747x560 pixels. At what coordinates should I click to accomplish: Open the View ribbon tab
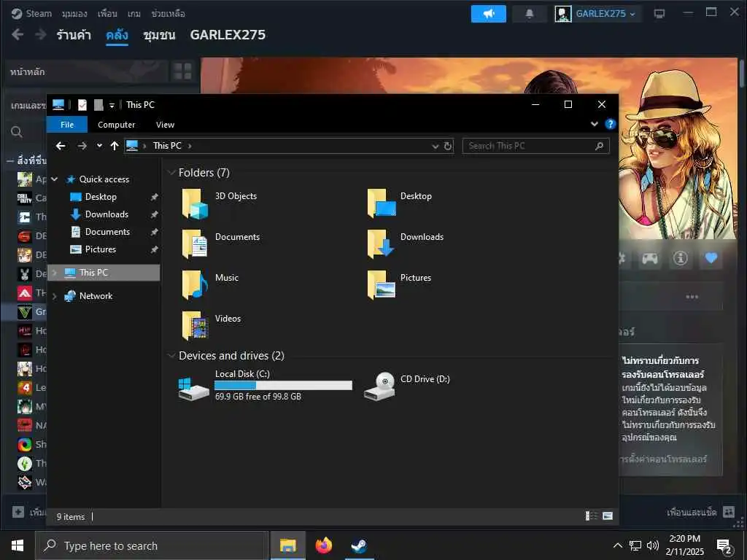(166, 124)
